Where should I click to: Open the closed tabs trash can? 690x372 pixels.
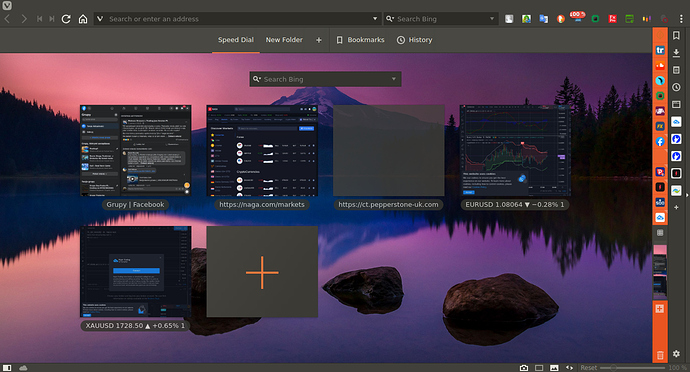[660, 355]
